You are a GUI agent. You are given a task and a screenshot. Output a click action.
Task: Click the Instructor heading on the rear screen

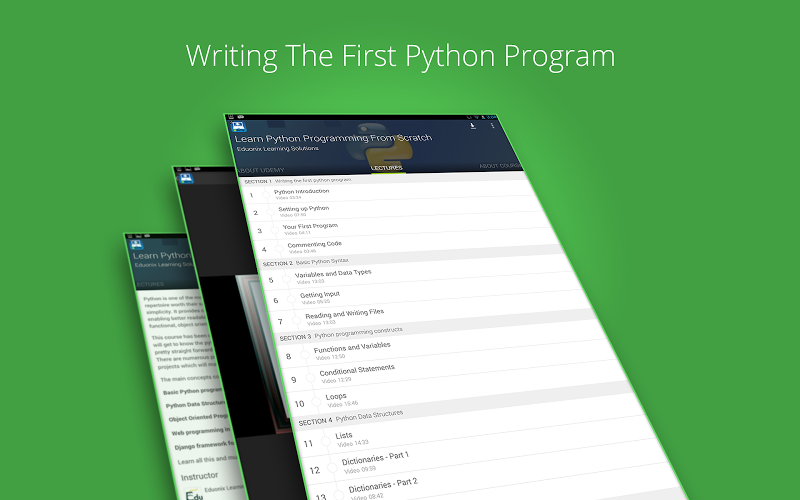(199, 476)
